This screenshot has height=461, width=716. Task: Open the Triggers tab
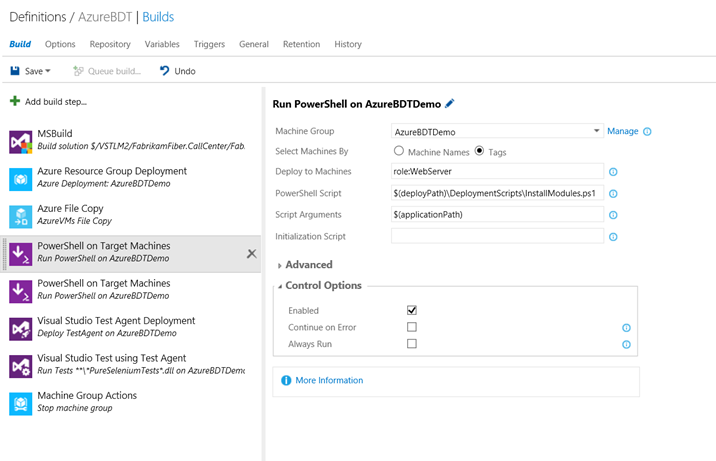click(x=209, y=44)
